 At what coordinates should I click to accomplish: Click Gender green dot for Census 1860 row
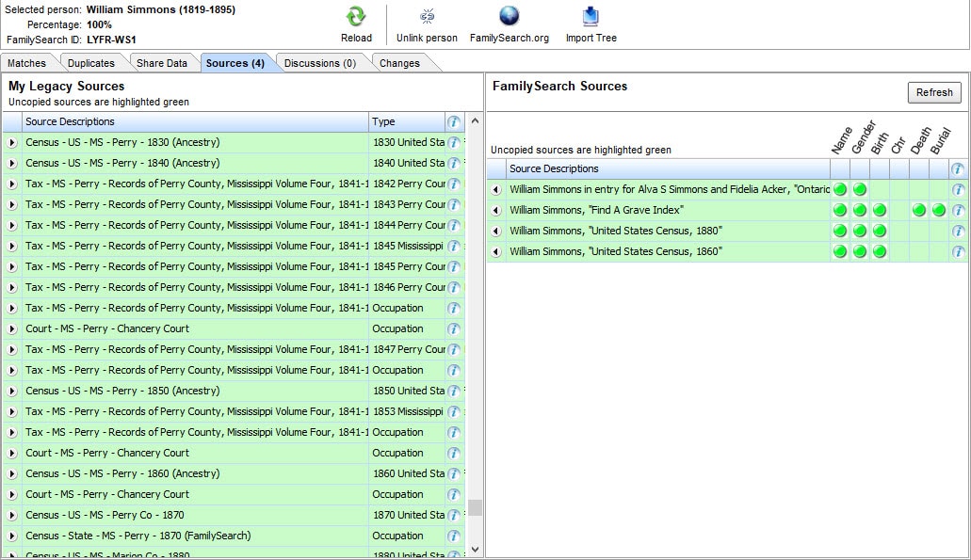pos(860,252)
